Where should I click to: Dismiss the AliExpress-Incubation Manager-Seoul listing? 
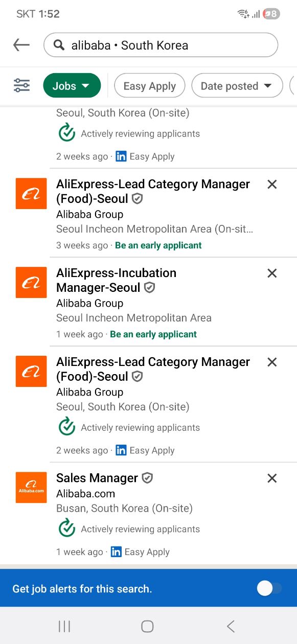[x=271, y=273]
